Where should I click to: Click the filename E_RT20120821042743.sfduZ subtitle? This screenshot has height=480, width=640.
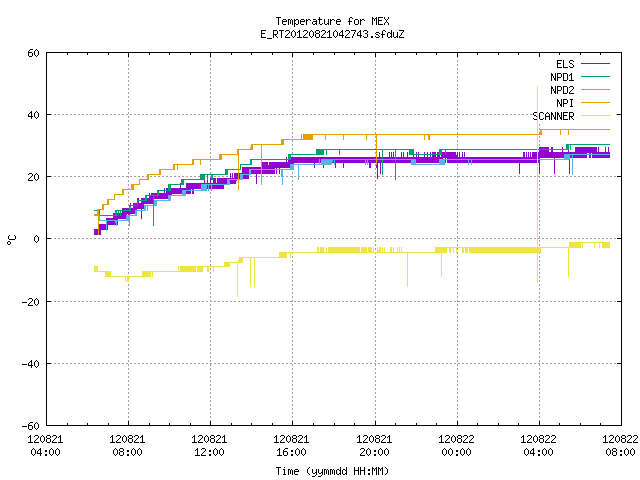(x=332, y=34)
